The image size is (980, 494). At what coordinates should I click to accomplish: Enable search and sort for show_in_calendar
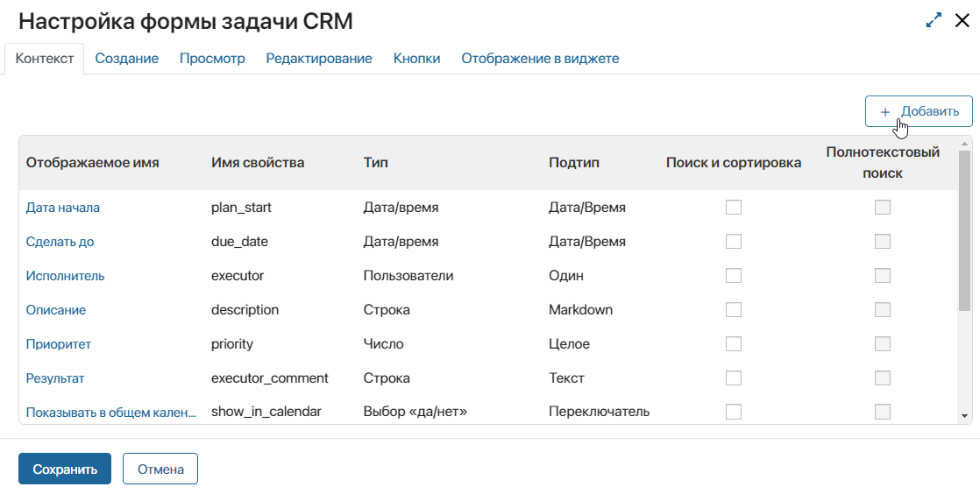[734, 412]
